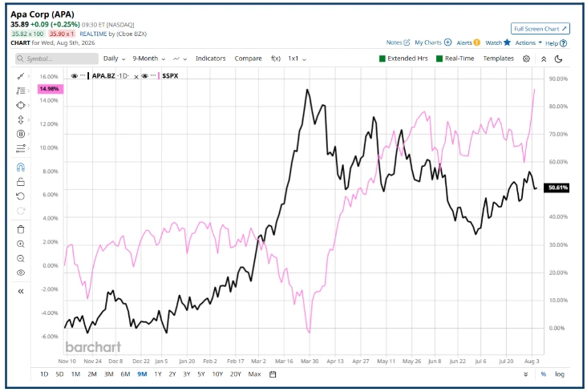Screen dimensions: 587x392
Task: Add to Watch list star
Action: tap(498, 42)
